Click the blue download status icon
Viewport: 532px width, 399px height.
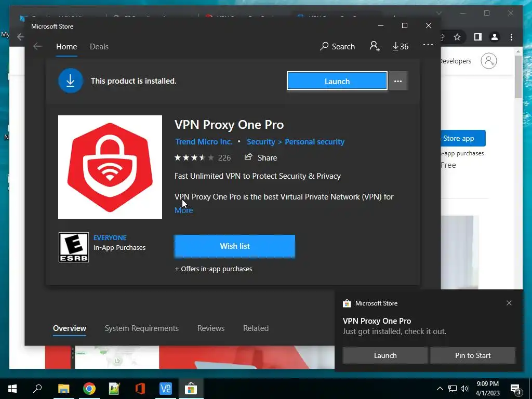(x=70, y=81)
